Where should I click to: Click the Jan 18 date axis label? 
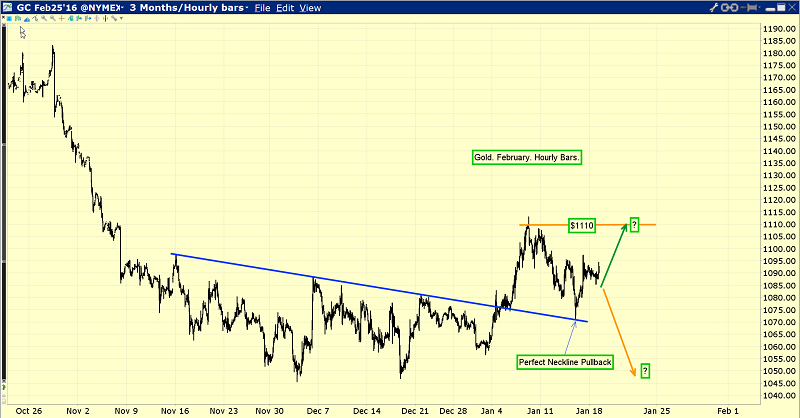click(x=589, y=411)
